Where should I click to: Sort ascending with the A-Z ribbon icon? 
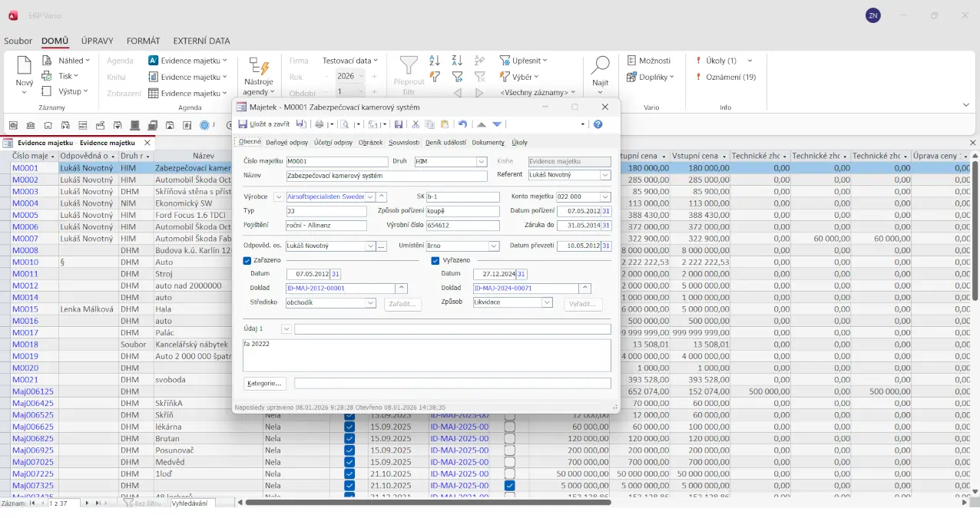click(x=435, y=61)
